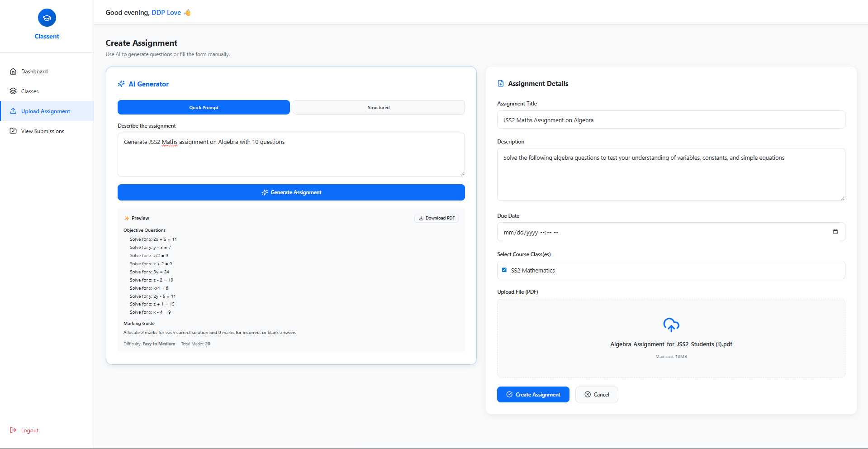The width and height of the screenshot is (868, 449).
Task: Click the Create Assignment page heading
Action: pos(142,43)
